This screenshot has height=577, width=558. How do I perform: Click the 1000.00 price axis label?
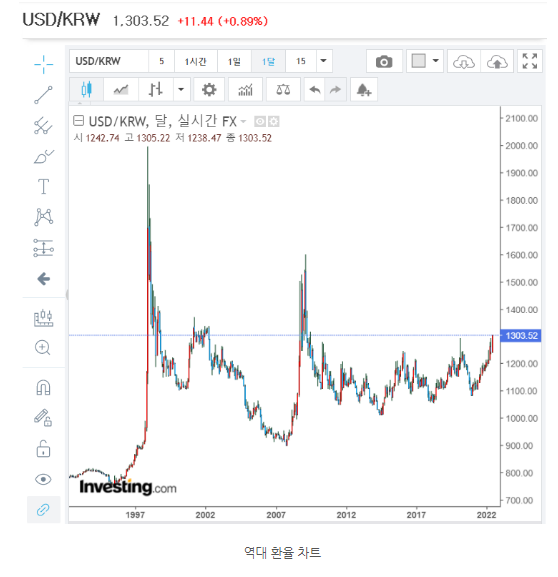point(522,418)
